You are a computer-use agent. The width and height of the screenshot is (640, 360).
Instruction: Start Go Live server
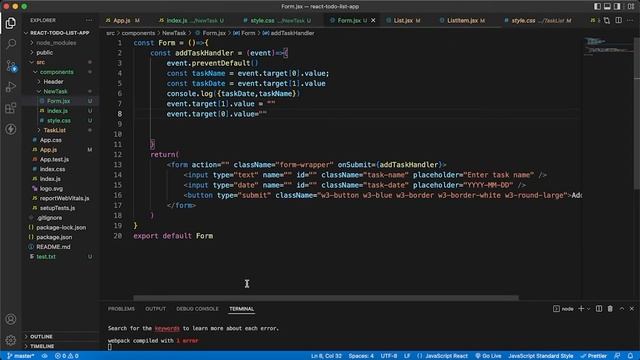[488, 356]
